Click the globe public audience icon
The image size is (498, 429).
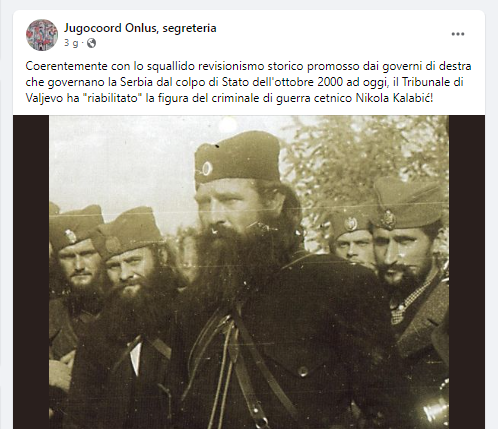[91, 43]
